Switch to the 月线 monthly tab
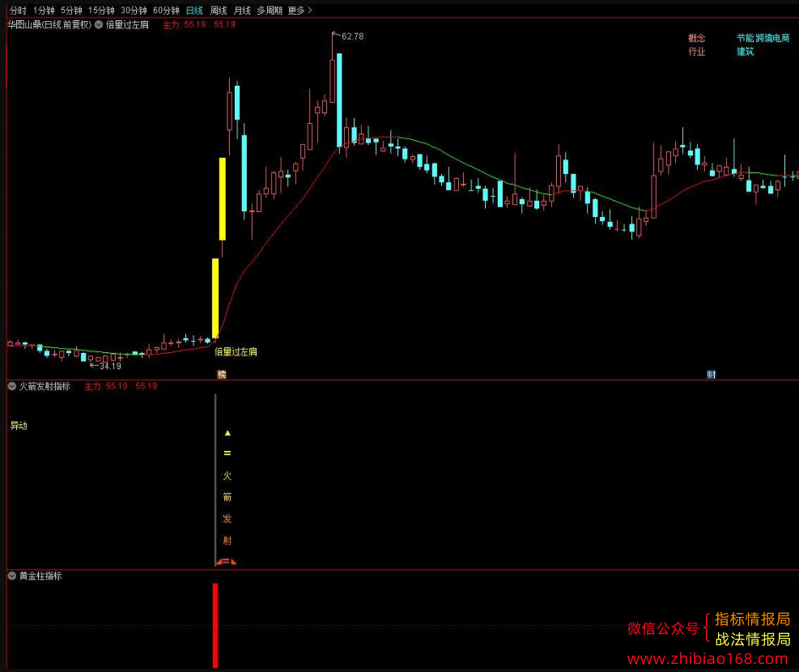This screenshot has height=672, width=799. pos(242,11)
